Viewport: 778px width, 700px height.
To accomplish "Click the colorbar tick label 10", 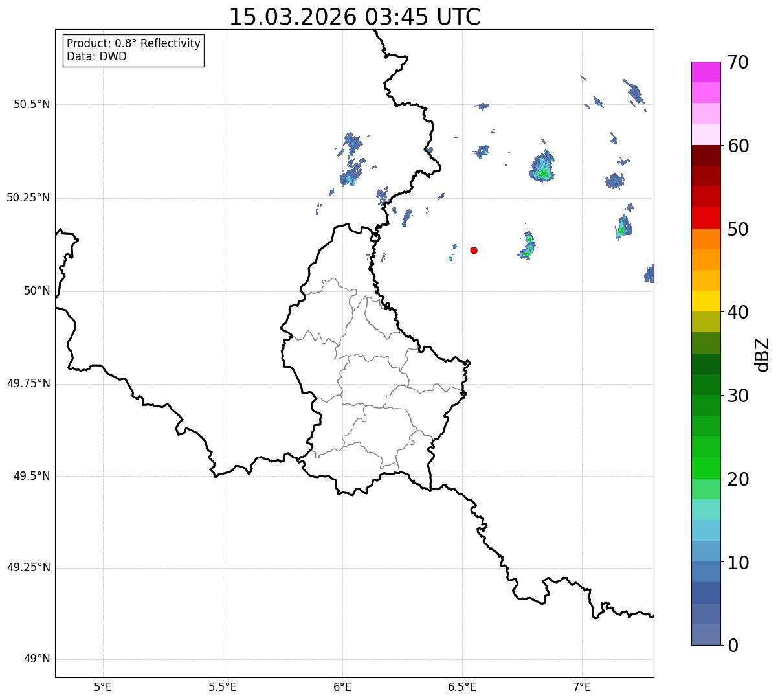I will (x=738, y=563).
